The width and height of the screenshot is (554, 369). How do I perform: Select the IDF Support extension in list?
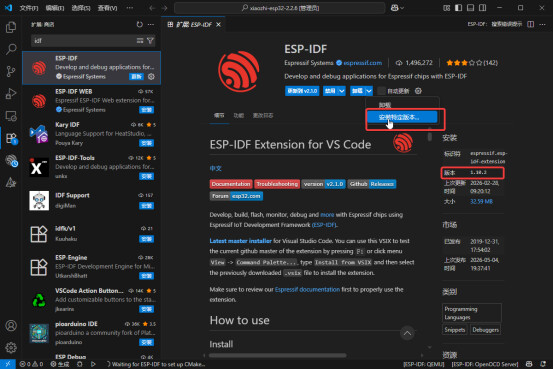tap(92, 200)
